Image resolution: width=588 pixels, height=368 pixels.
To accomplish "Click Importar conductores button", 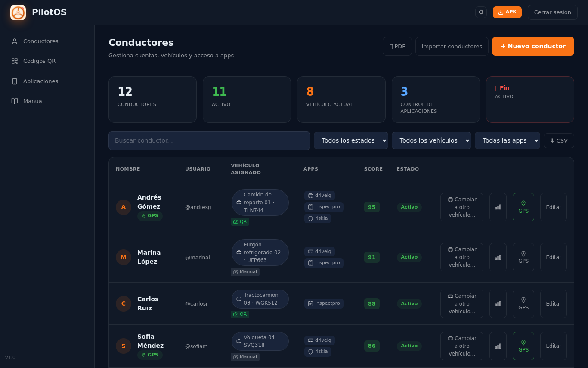I will (x=452, y=46).
